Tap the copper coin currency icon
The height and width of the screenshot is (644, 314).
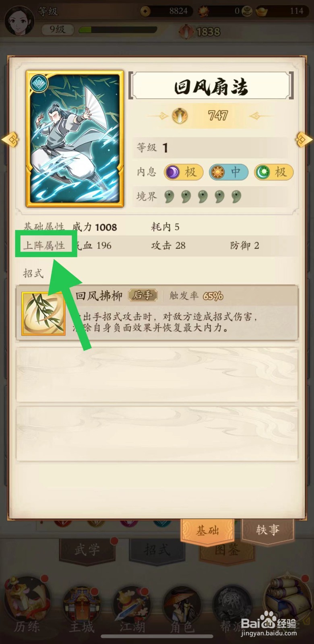click(146, 11)
